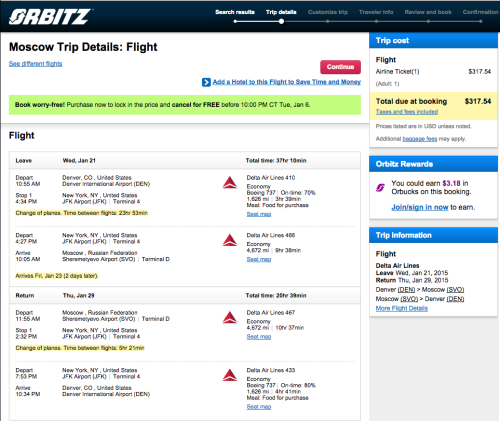Viewport: 500px width, 421px height.
Task: Click Join/sign in now link
Action: click(420, 207)
